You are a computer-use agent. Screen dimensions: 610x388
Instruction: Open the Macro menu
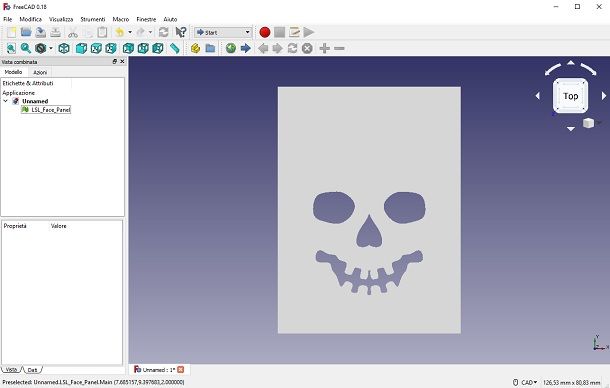[121, 19]
